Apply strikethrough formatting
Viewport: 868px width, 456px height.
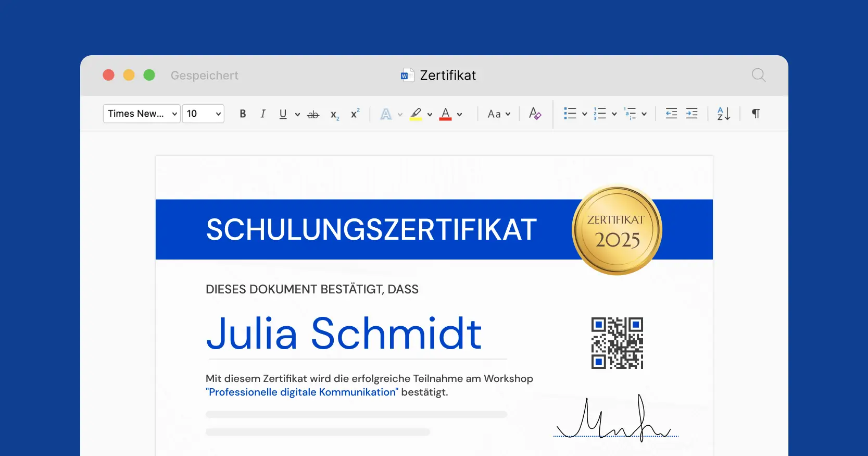tap(313, 114)
